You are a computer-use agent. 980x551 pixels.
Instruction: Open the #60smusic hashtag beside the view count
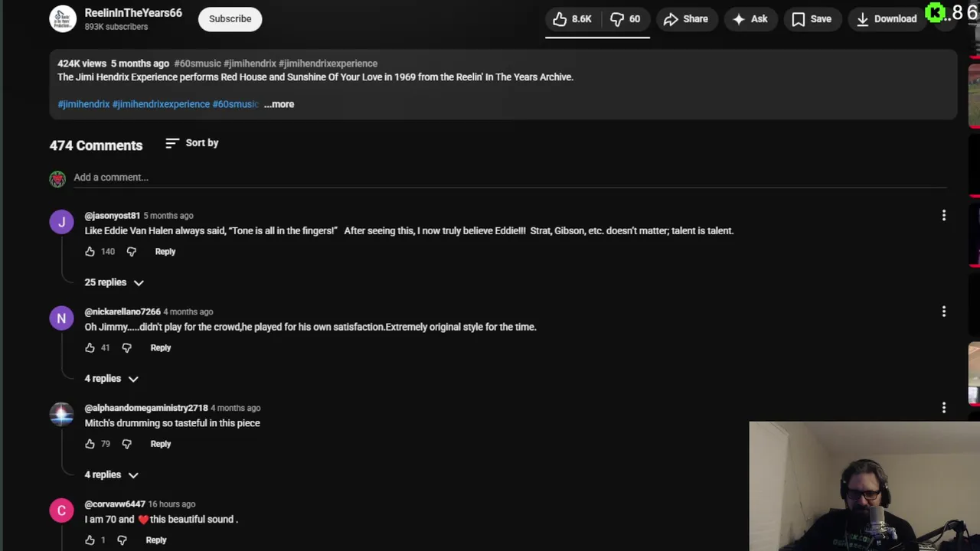198,64
